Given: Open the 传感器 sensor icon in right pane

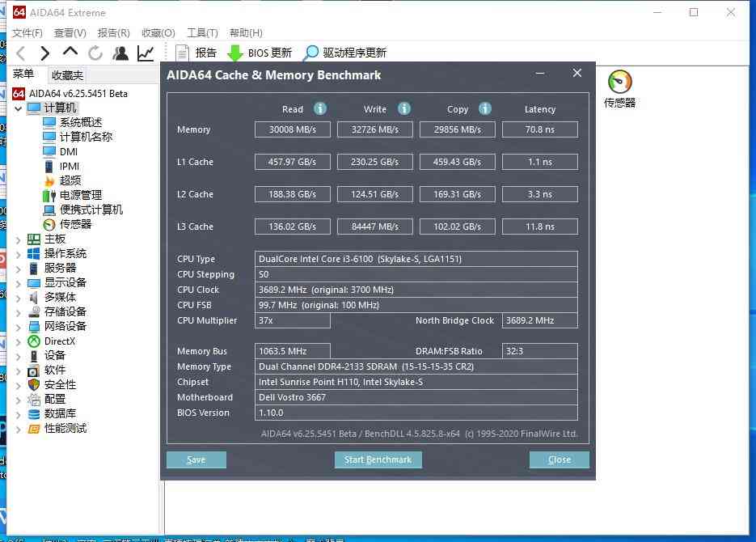Looking at the screenshot, I should (x=619, y=89).
